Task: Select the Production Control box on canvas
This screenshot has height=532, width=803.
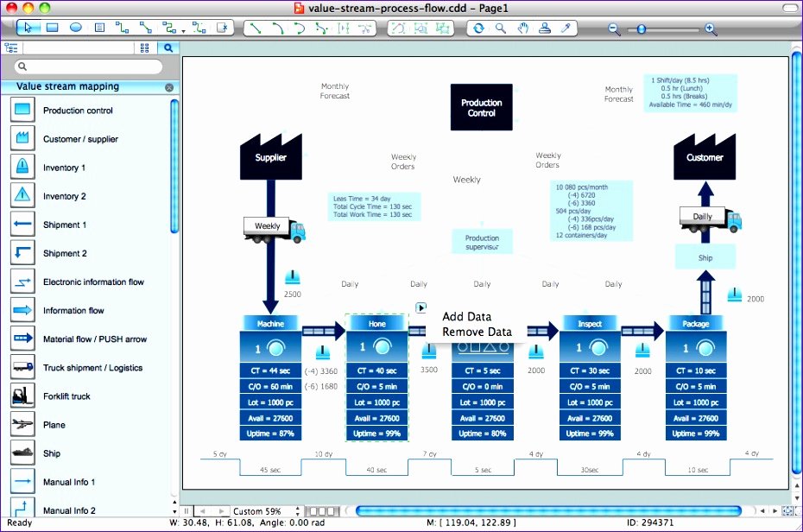Action: (x=482, y=107)
